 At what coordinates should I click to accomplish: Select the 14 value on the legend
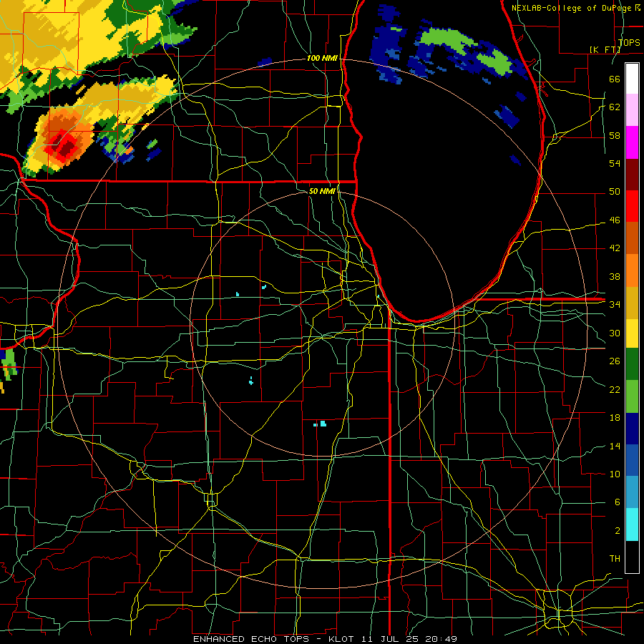(615, 446)
